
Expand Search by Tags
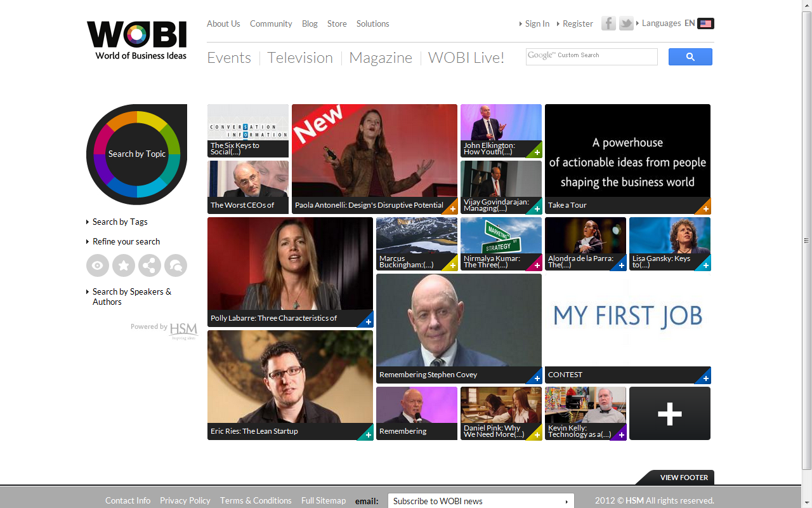click(x=120, y=222)
